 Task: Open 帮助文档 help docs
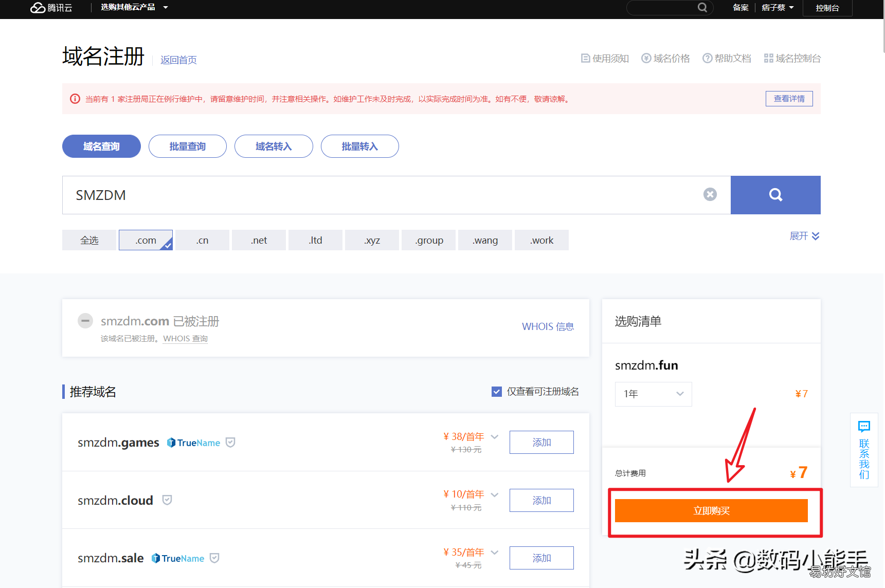tap(727, 59)
